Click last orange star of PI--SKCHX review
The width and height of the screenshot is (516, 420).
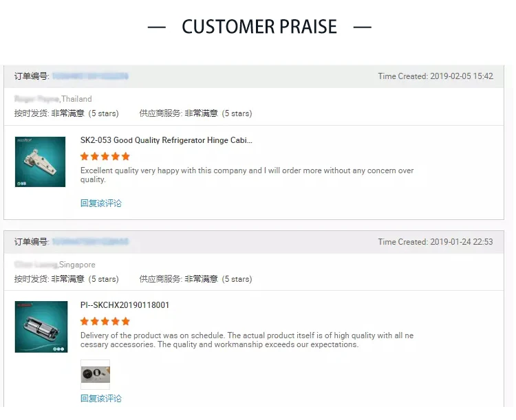(125, 322)
